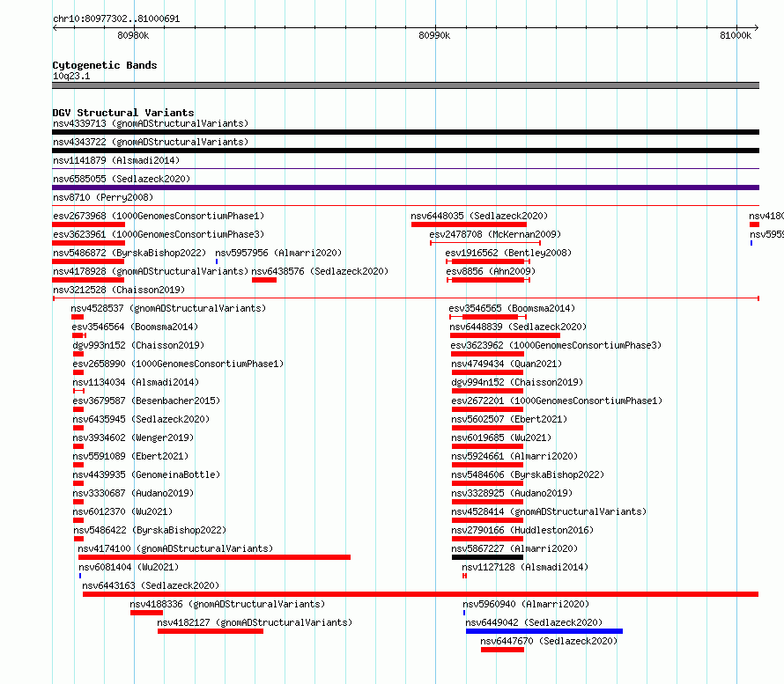784x684 pixels.
Task: Click nsv4528414 gnomADStructuralVariants label
Action: 549,511
